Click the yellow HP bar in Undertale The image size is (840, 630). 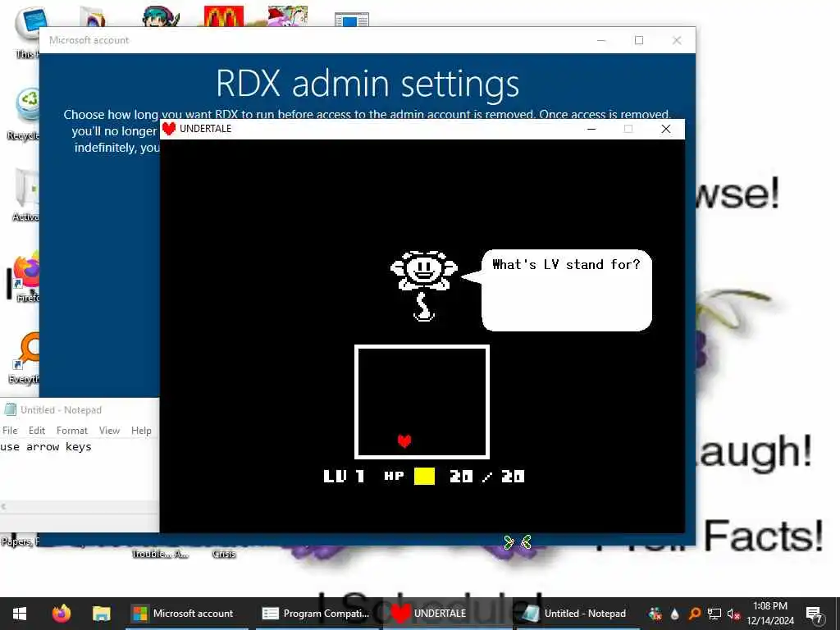click(x=424, y=477)
